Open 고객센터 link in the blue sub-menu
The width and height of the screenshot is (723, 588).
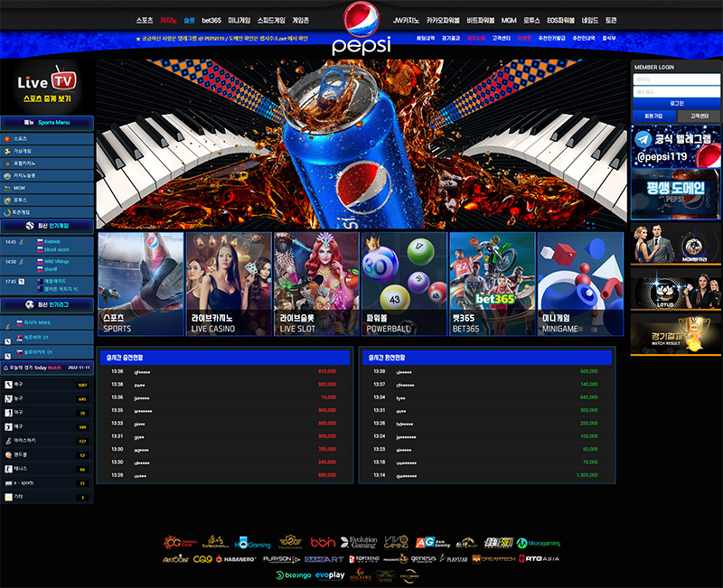[502, 38]
